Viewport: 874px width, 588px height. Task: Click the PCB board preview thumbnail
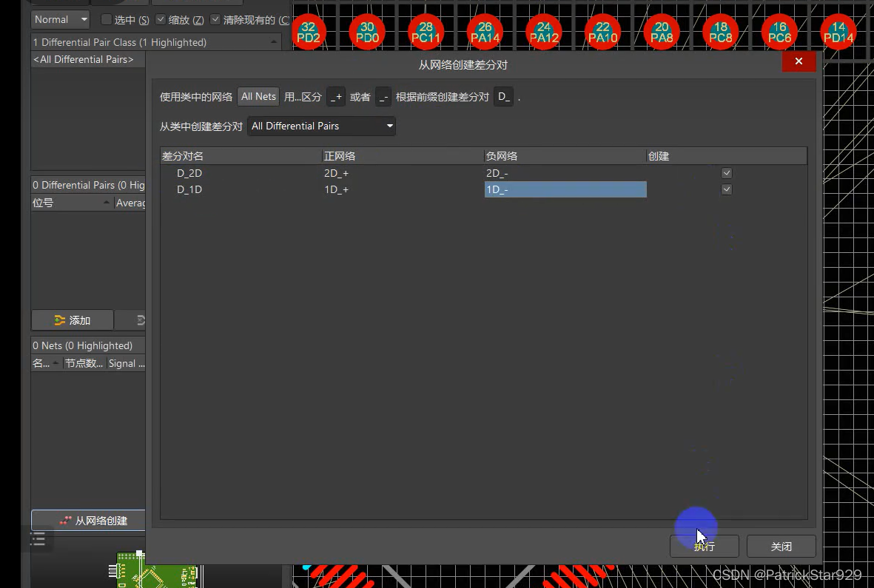pos(155,570)
